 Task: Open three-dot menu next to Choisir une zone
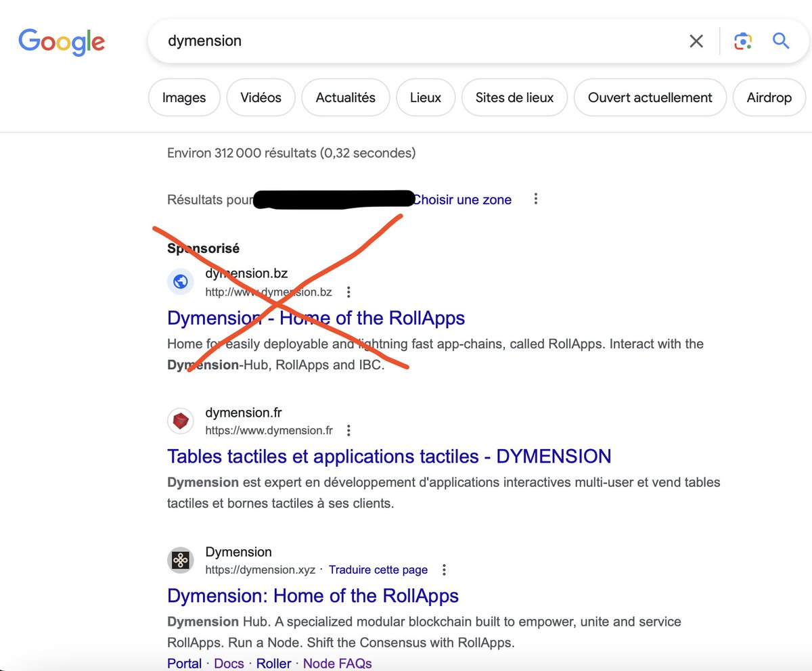coord(536,199)
